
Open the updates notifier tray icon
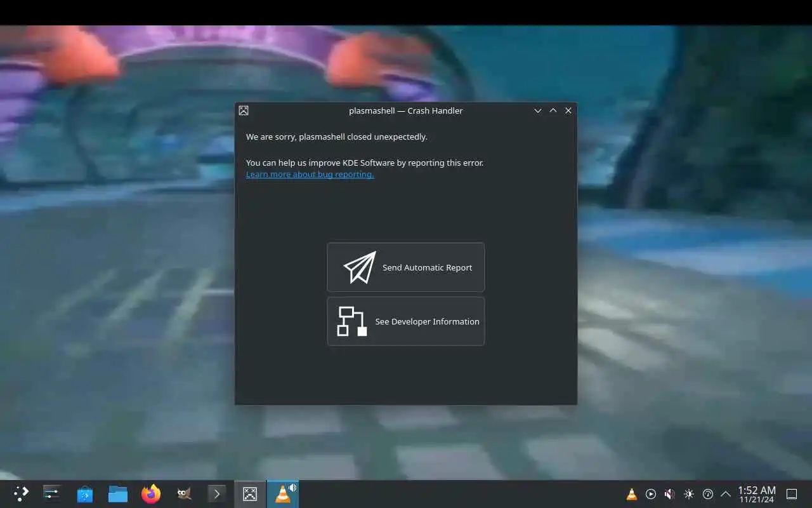(708, 494)
